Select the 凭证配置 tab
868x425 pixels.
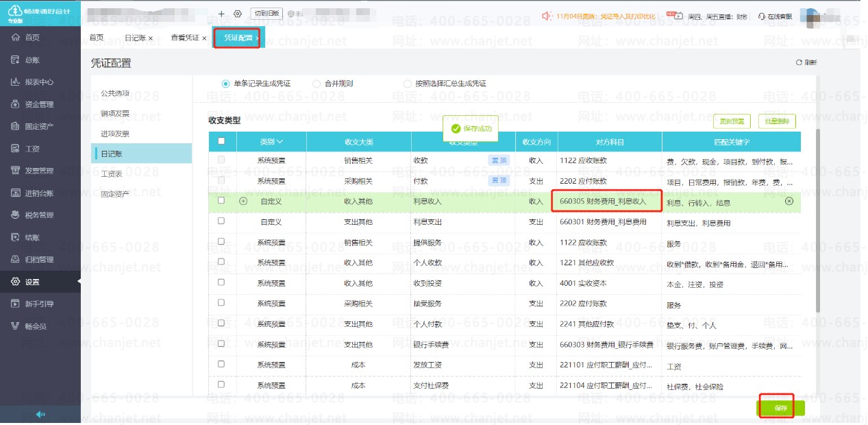click(237, 38)
